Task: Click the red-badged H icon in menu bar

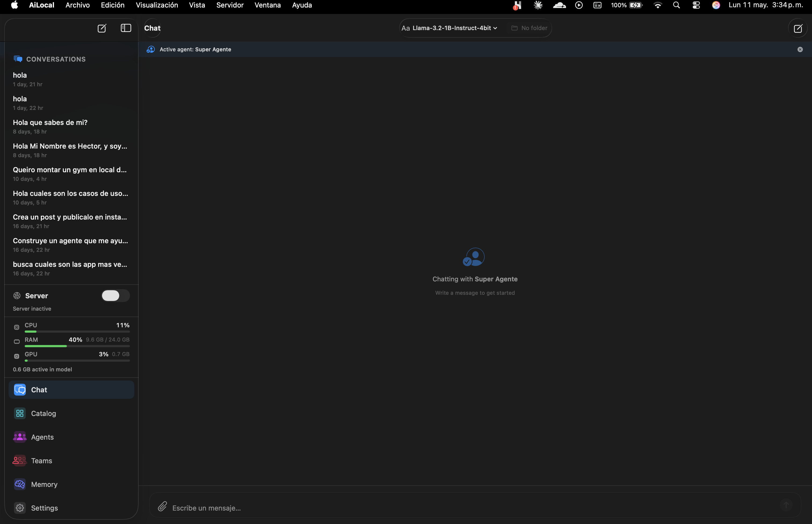Action: [517, 5]
